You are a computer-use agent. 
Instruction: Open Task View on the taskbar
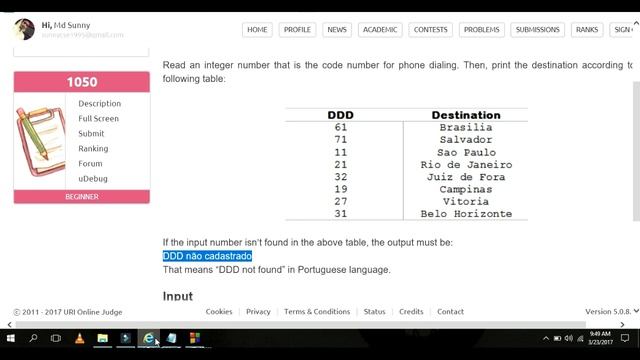56,338
